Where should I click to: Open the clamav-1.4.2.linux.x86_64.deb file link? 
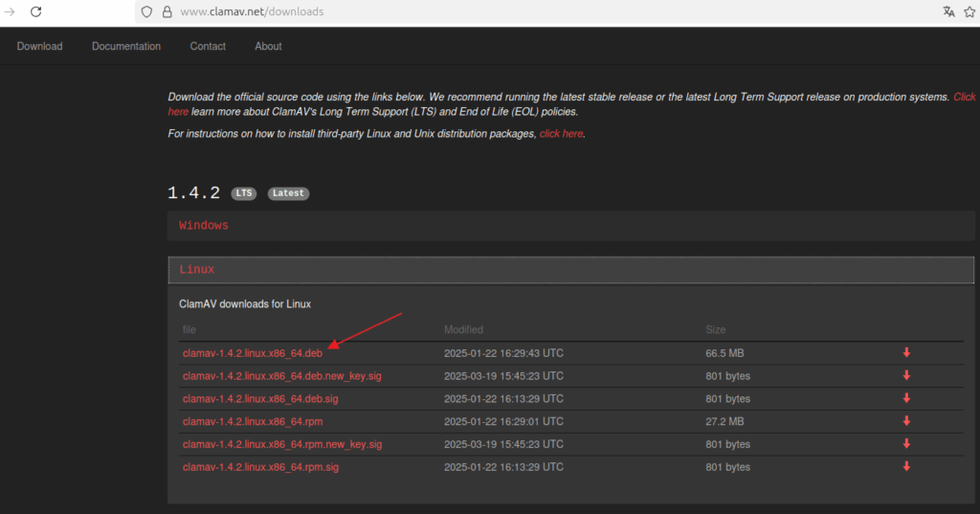coord(253,353)
